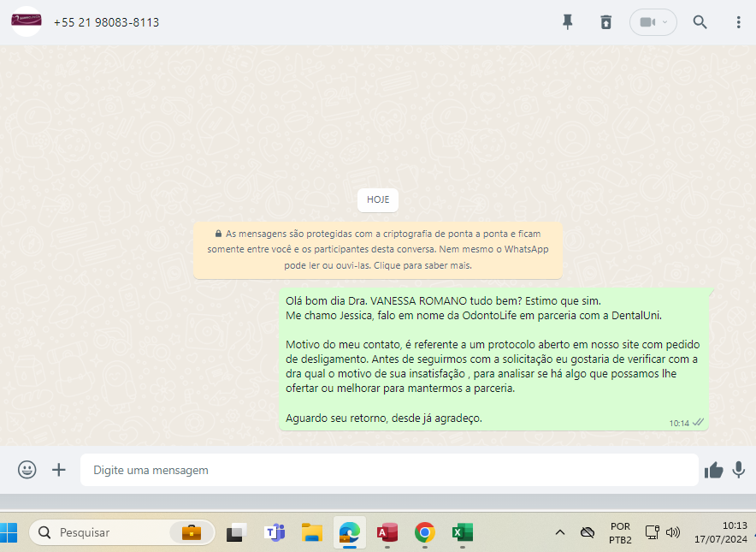Open the contact profile picture
Screen dimensions: 756x552
click(26, 21)
